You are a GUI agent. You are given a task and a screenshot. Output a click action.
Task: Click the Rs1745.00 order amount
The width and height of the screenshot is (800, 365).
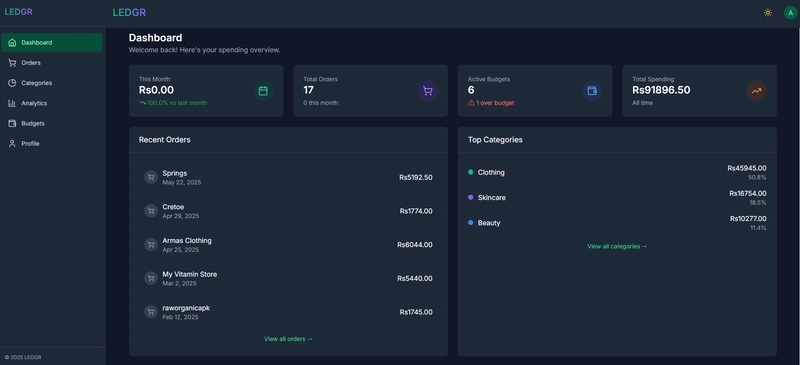(x=416, y=312)
